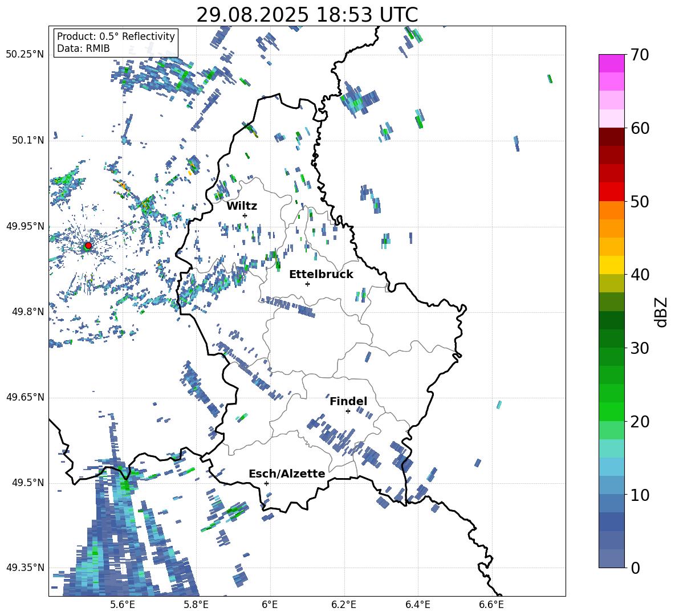
Task: Click the 6°E longitude label
Action: (270, 605)
